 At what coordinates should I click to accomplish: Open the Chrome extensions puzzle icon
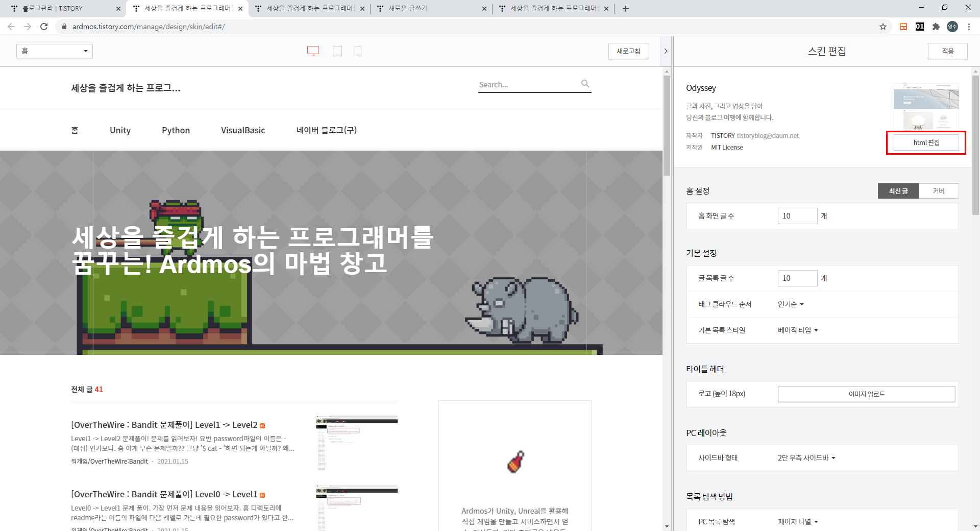(936, 27)
